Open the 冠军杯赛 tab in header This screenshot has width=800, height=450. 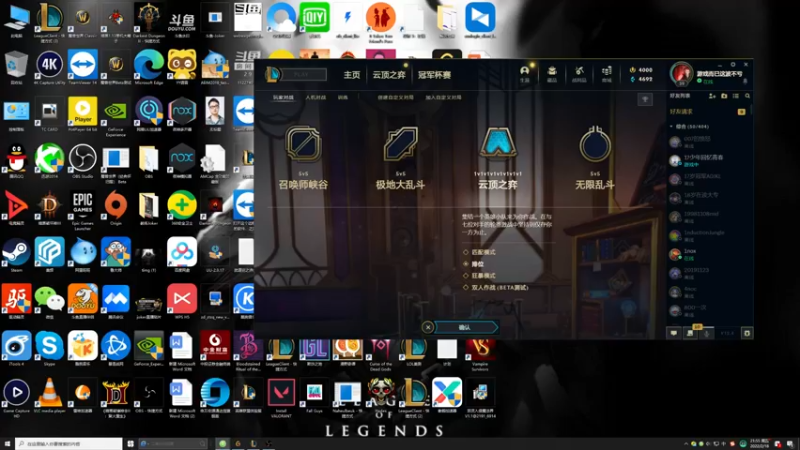tap(434, 75)
